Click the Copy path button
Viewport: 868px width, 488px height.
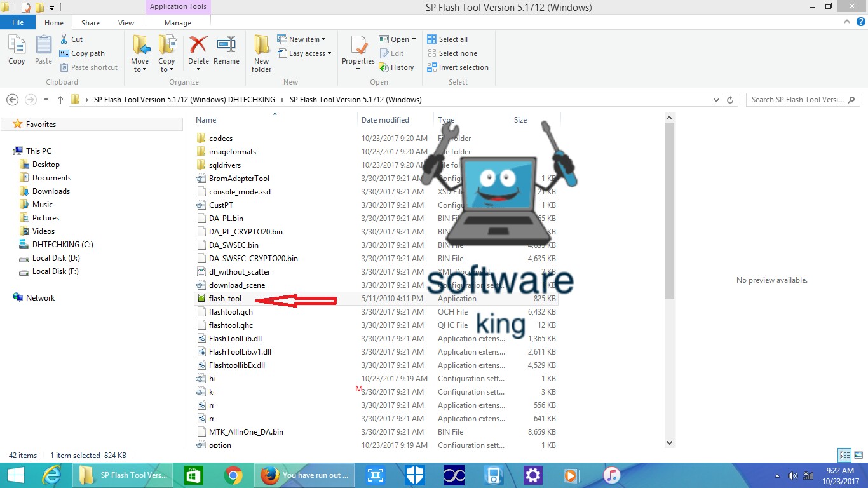click(82, 53)
